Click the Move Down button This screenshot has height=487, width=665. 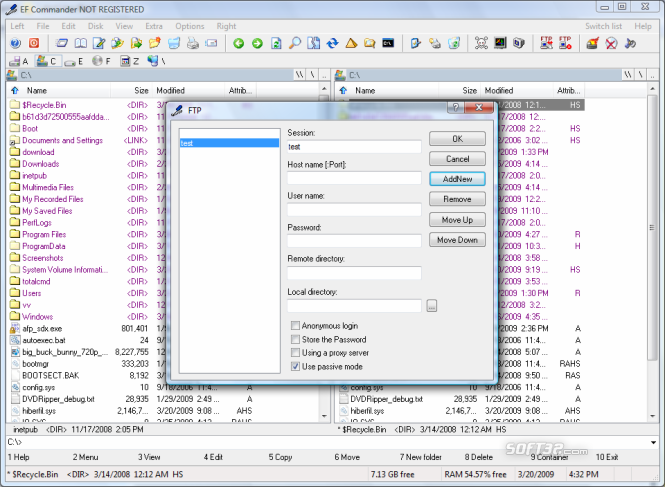click(x=457, y=240)
